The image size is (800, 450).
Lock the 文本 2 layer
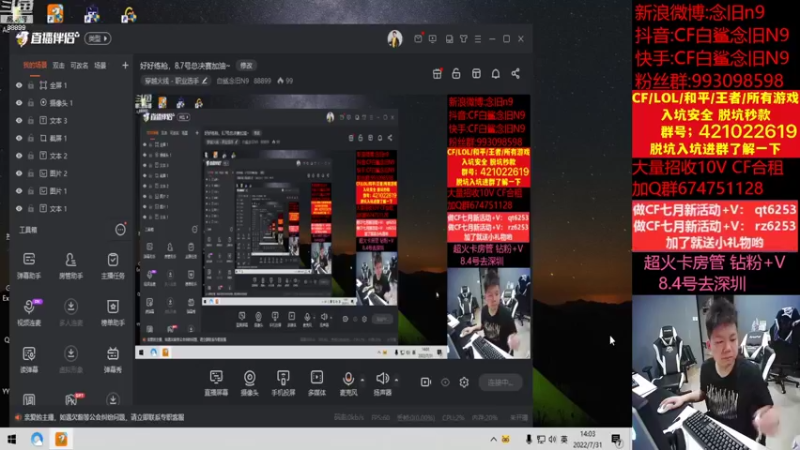click(x=31, y=156)
